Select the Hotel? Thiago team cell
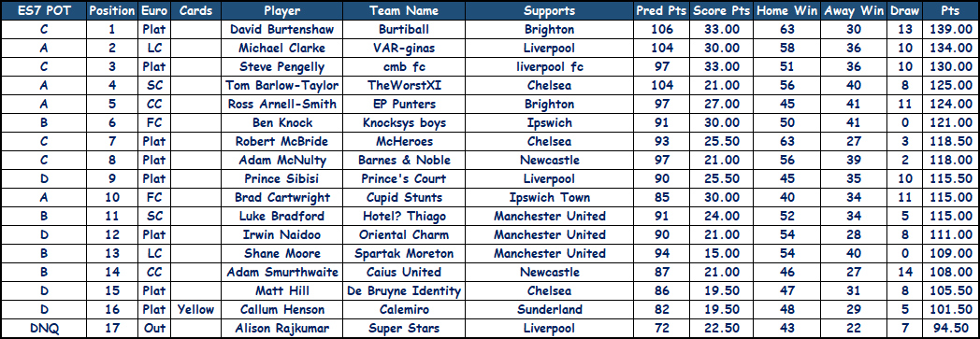The height and width of the screenshot is (339, 980). (x=404, y=217)
